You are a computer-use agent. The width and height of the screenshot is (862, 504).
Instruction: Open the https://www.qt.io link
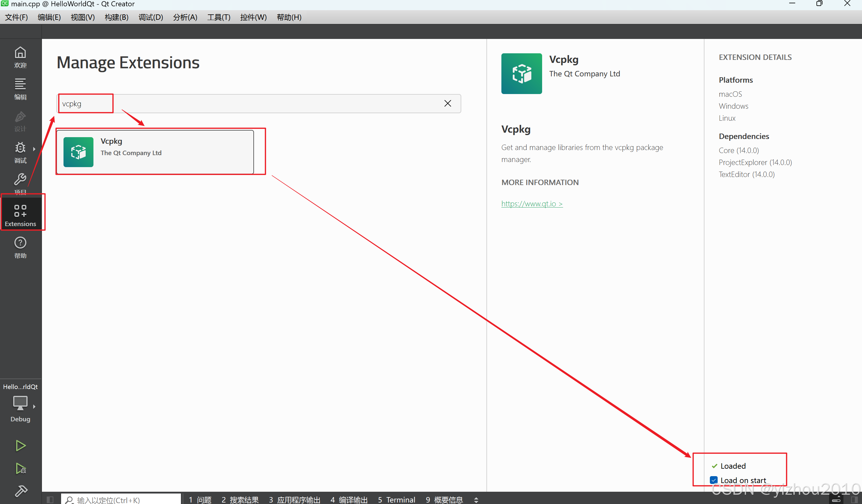(x=532, y=203)
